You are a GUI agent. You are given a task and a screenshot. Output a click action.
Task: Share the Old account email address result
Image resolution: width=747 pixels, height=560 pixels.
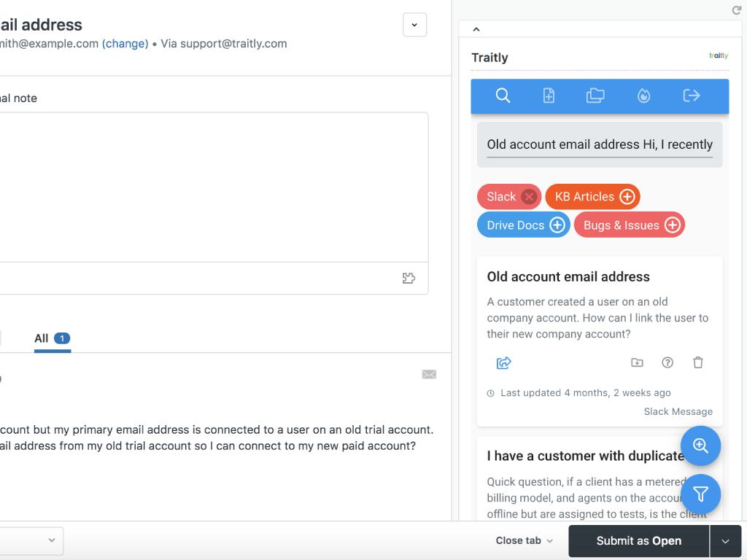(x=503, y=363)
